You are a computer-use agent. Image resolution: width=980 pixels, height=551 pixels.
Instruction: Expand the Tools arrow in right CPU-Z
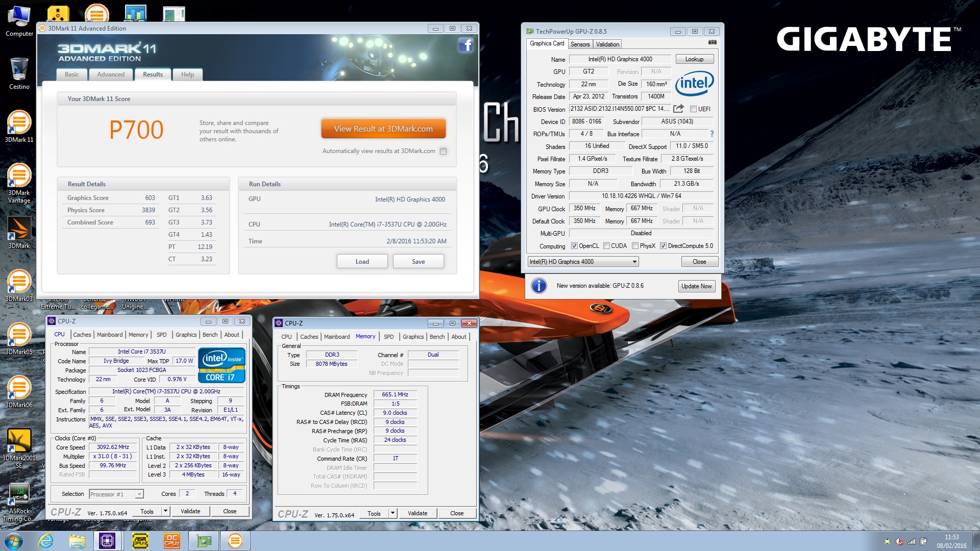(x=392, y=513)
